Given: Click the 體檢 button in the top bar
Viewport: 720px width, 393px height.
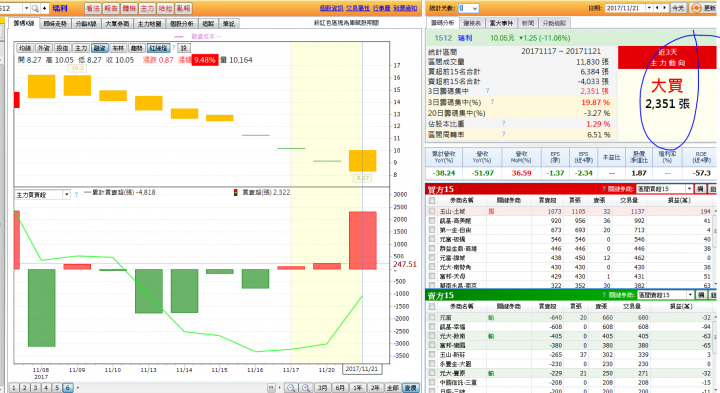Looking at the screenshot, I should (129, 8).
